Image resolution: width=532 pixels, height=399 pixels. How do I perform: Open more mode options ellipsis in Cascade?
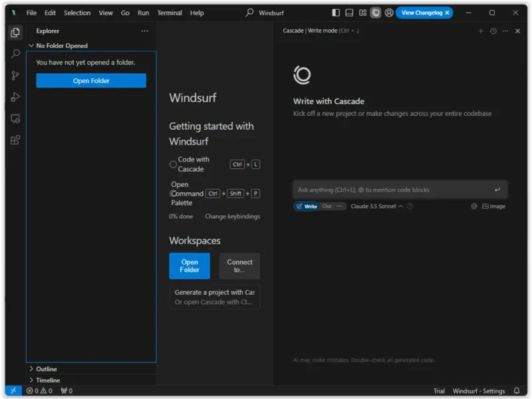339,206
